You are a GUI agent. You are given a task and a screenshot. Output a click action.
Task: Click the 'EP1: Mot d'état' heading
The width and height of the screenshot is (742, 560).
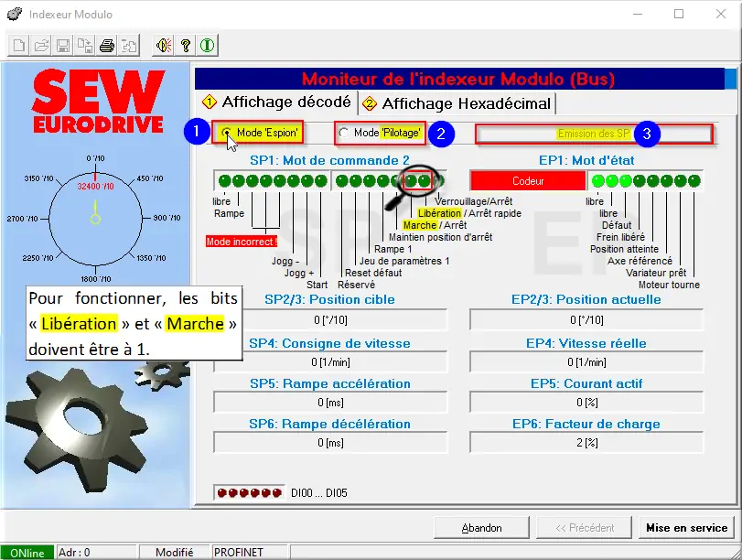click(586, 160)
